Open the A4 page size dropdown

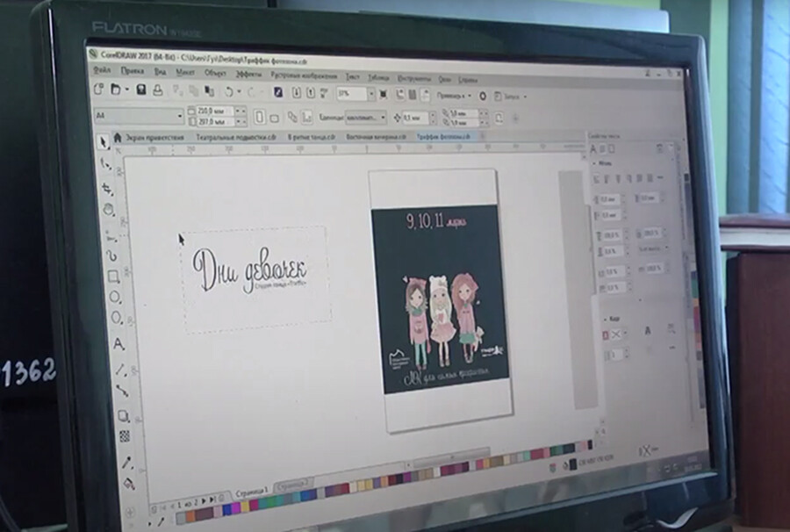point(180,117)
